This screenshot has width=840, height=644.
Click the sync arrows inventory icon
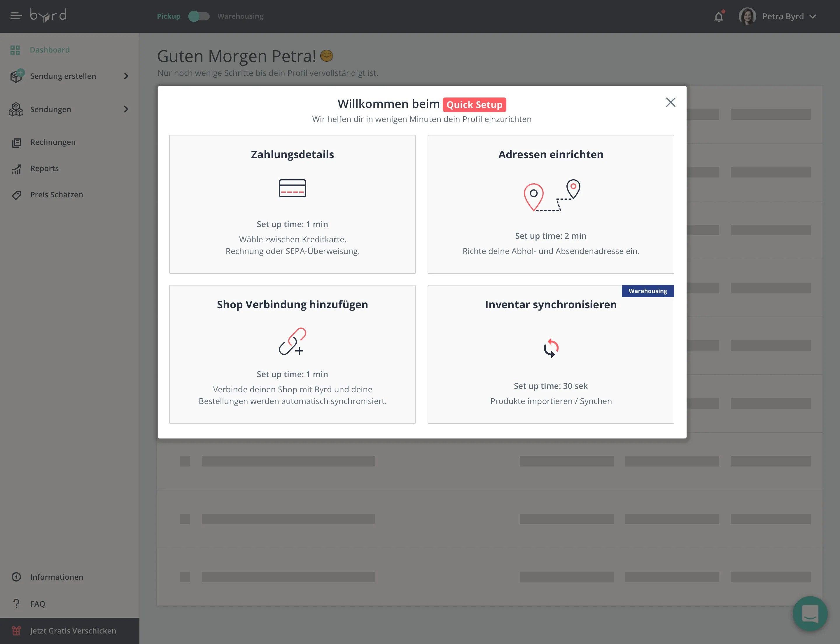[x=551, y=348]
